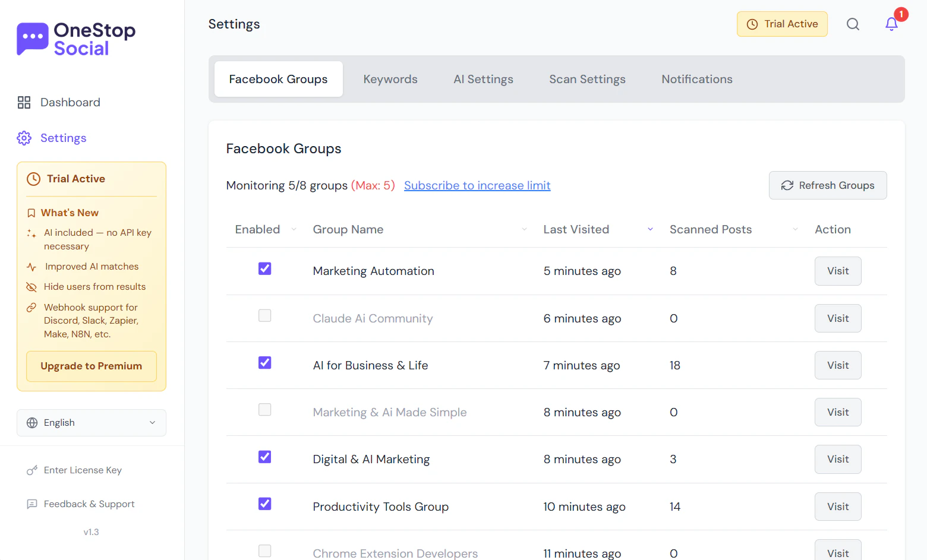Sort by the Last Visited column chevron
927x560 pixels.
[650, 230]
